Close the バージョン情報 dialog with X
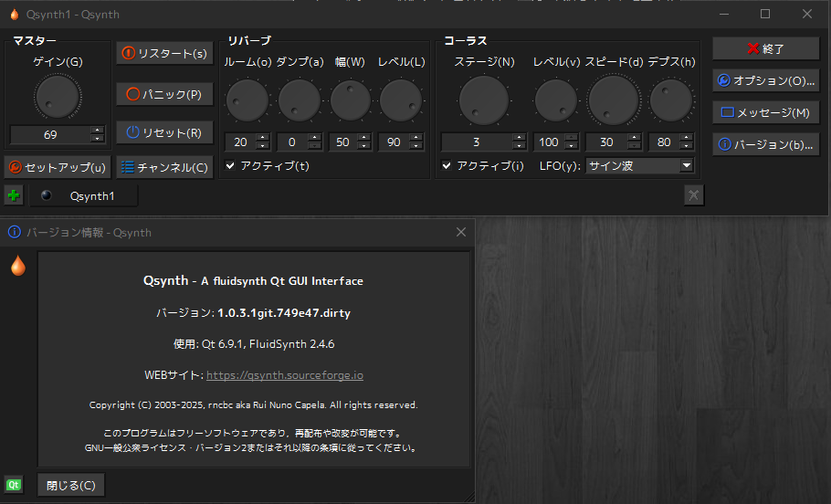The height and width of the screenshot is (504, 831). click(x=461, y=232)
